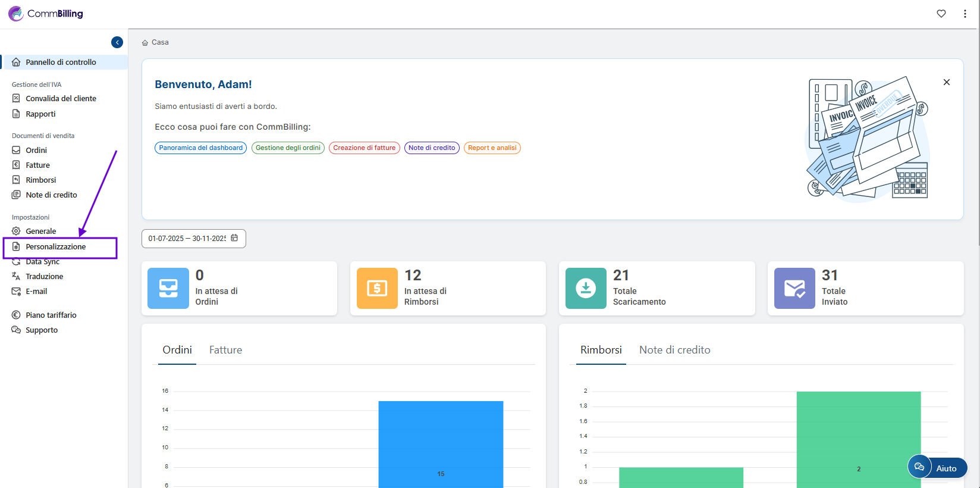Switch to the Fatture chart tab

(x=225, y=350)
